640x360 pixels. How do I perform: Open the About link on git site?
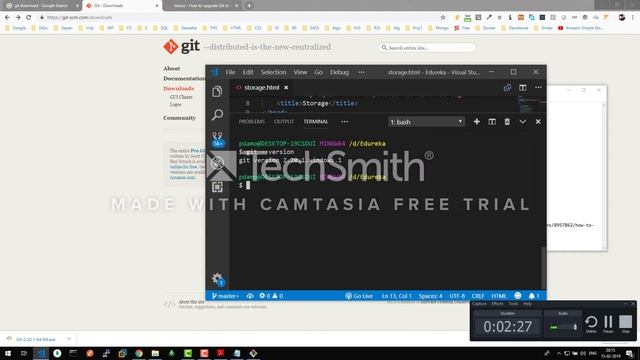click(x=171, y=69)
